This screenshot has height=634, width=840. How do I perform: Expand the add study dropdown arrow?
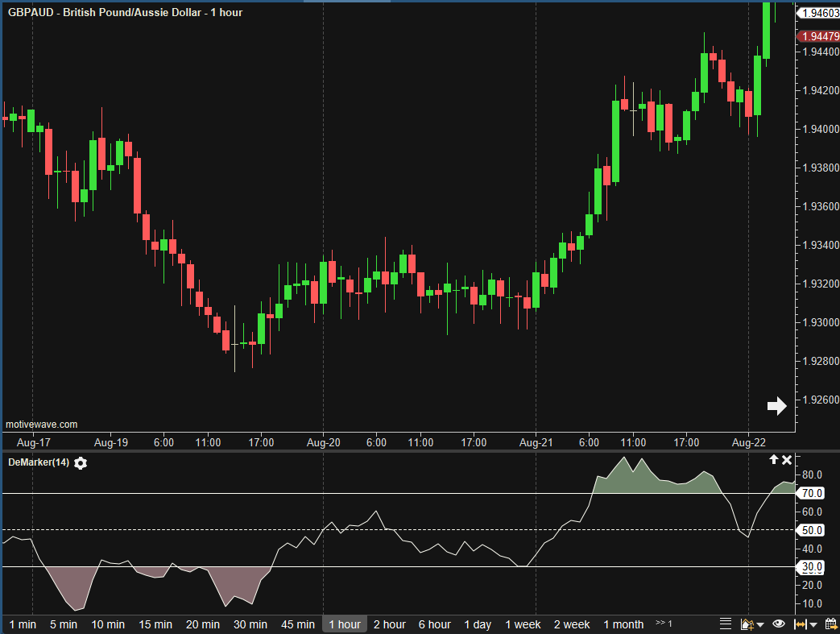759,625
